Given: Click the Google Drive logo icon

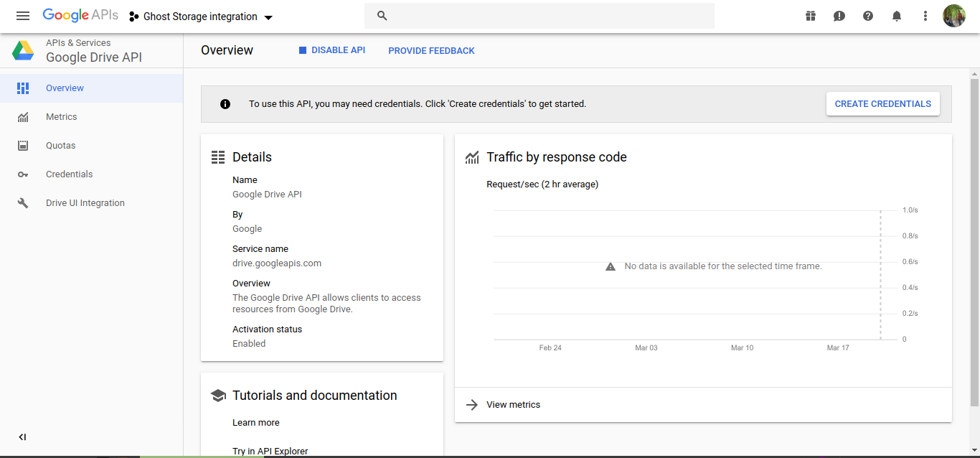Looking at the screenshot, I should coord(23,51).
